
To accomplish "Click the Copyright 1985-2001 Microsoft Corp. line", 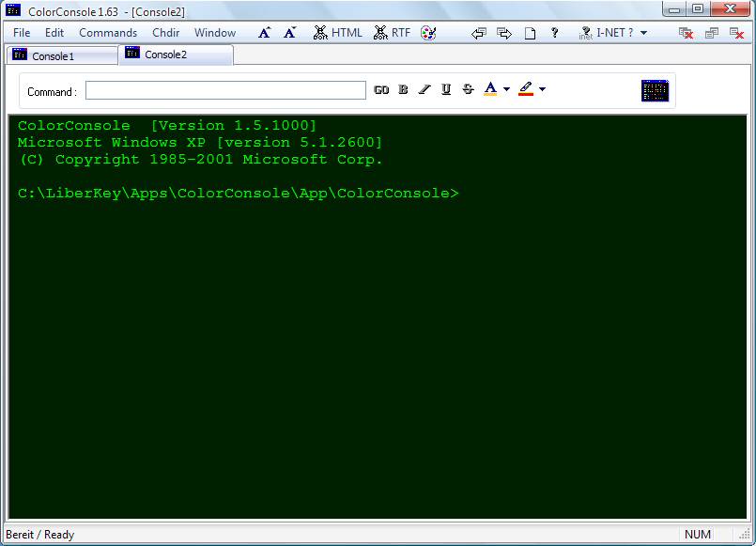I will coord(201,160).
